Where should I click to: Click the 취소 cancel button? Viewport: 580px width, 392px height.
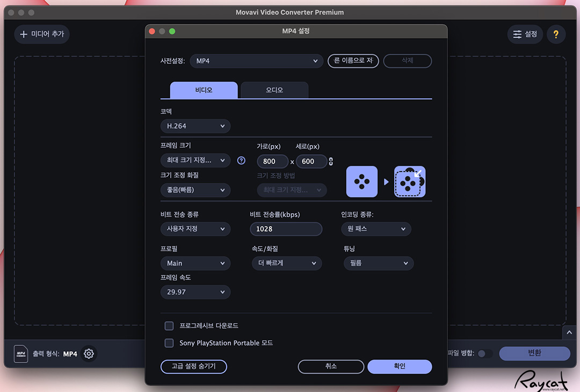click(331, 366)
